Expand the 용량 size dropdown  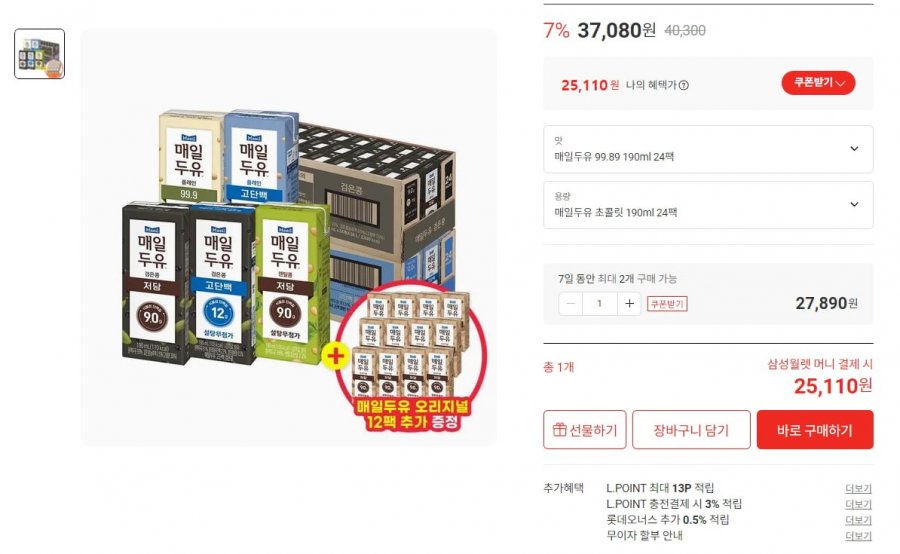tap(708, 205)
